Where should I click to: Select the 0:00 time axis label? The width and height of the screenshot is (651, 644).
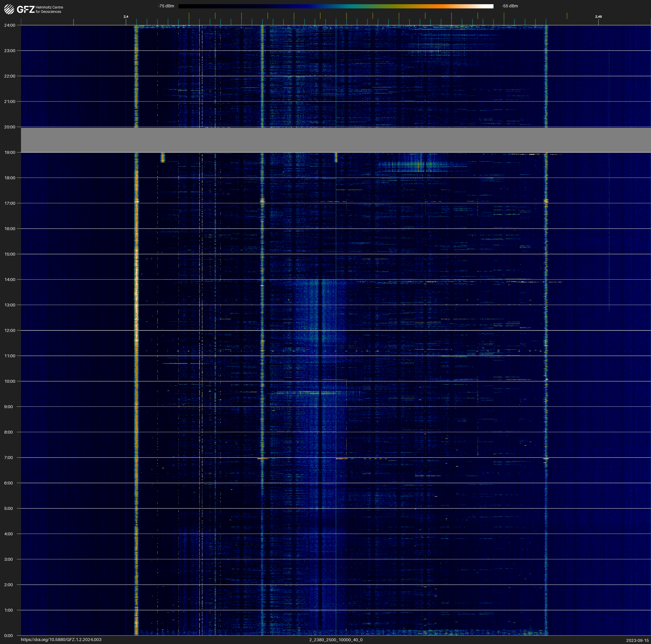[x=9, y=636]
